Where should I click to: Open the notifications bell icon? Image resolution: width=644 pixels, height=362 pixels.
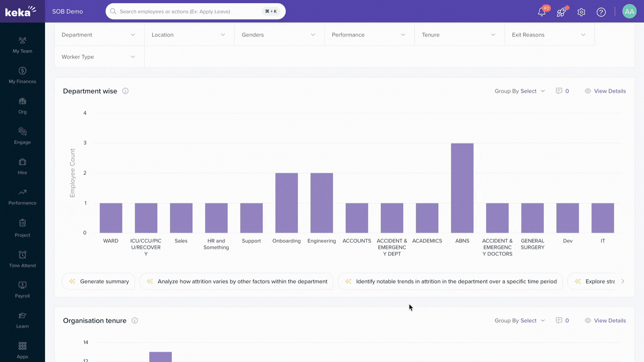click(x=541, y=12)
